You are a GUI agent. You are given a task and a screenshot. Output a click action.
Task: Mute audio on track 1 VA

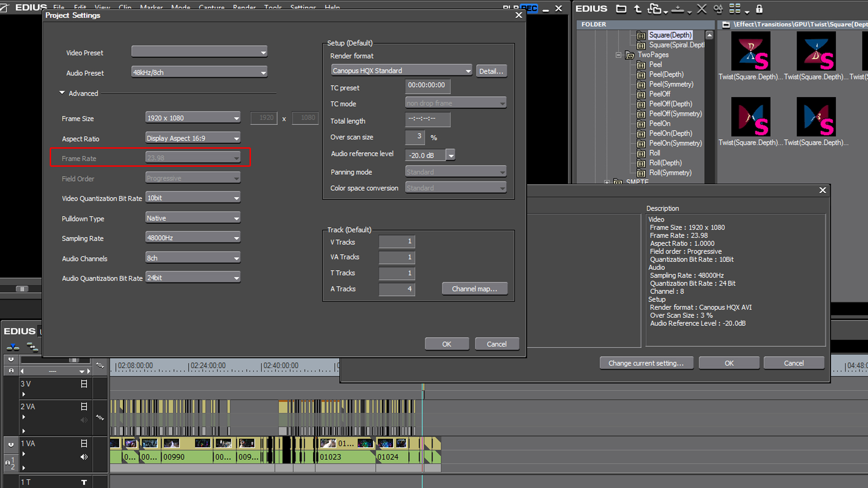84,457
